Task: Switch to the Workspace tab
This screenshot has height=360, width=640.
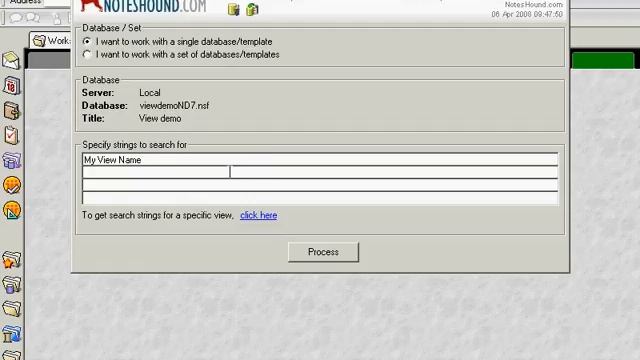Action: coord(51,41)
